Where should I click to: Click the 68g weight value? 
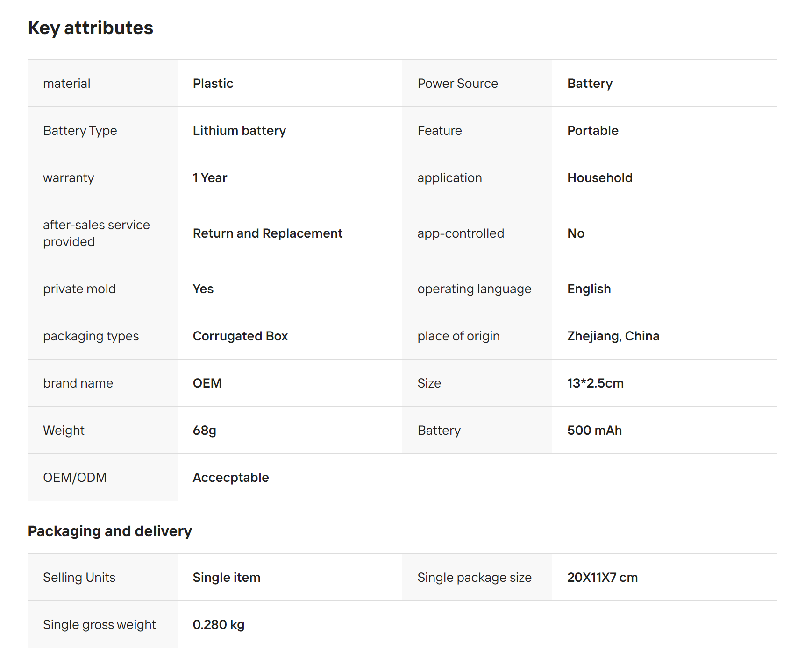(x=204, y=431)
